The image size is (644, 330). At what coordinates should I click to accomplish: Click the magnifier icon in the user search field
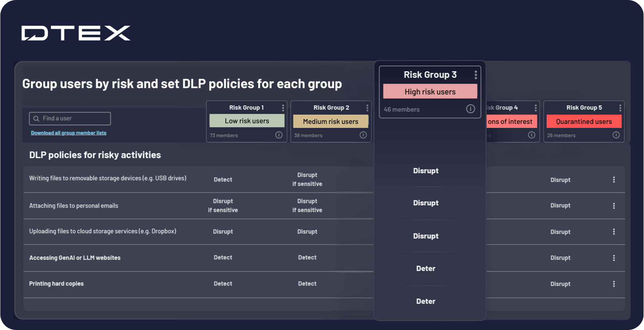(36, 118)
